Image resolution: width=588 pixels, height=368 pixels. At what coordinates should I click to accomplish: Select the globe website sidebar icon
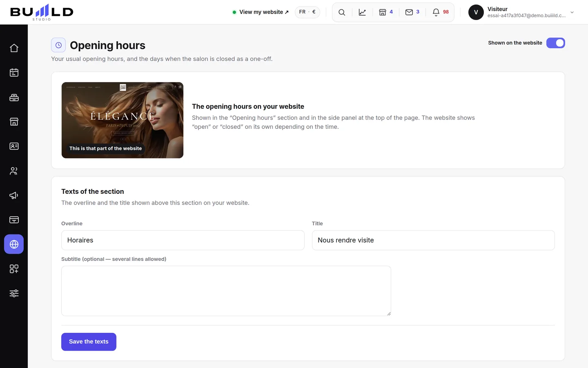click(x=14, y=244)
